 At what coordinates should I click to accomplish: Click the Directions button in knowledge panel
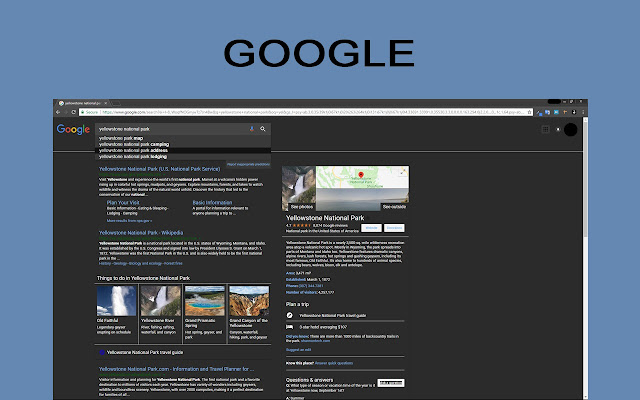[x=394, y=228]
